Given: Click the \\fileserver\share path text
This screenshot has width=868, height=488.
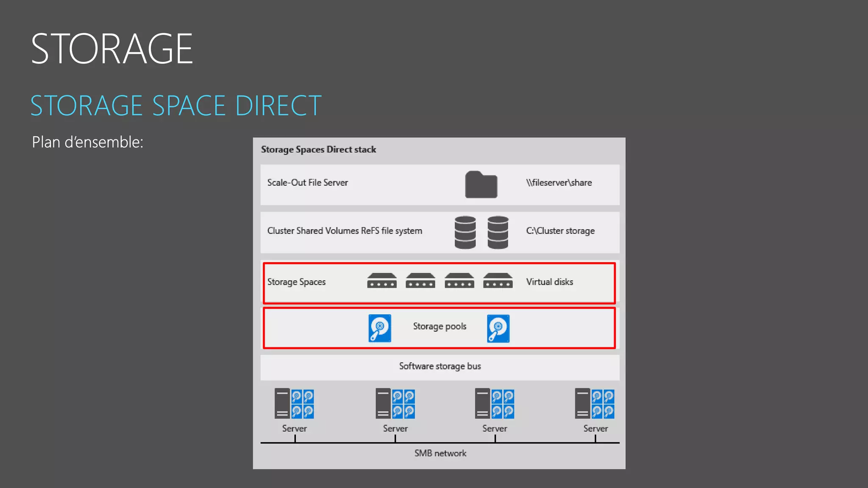Looking at the screenshot, I should tap(559, 183).
